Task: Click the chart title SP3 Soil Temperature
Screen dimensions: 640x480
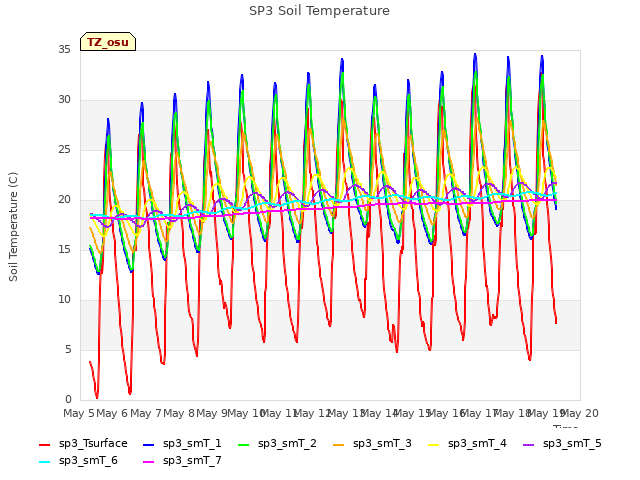Action: (x=319, y=11)
